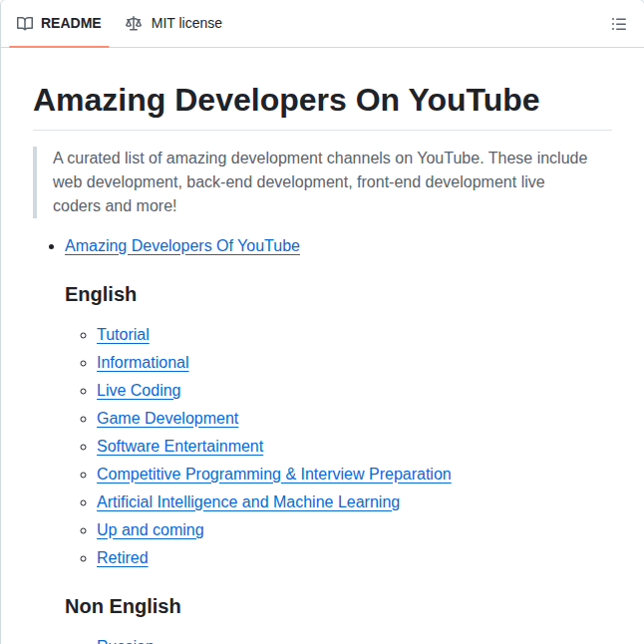Screen dimensions: 644x644
Task: Switch to the MIT license tab
Action: point(174,23)
